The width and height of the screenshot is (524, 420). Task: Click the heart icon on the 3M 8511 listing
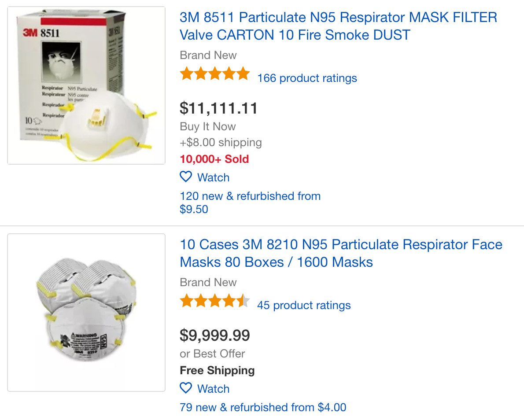tap(186, 177)
